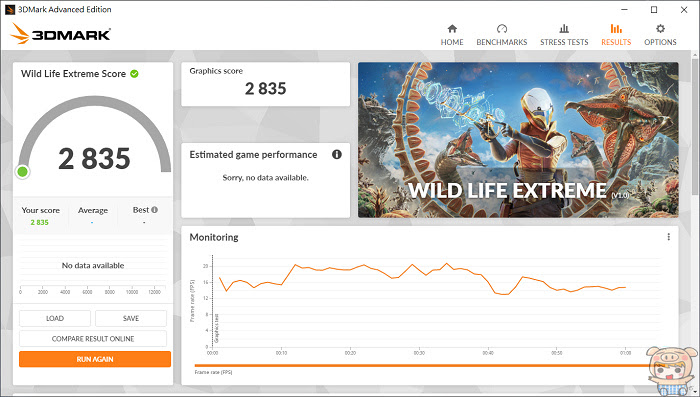Open the Home tab
Image resolution: width=700 pixels, height=397 pixels.
click(452, 35)
